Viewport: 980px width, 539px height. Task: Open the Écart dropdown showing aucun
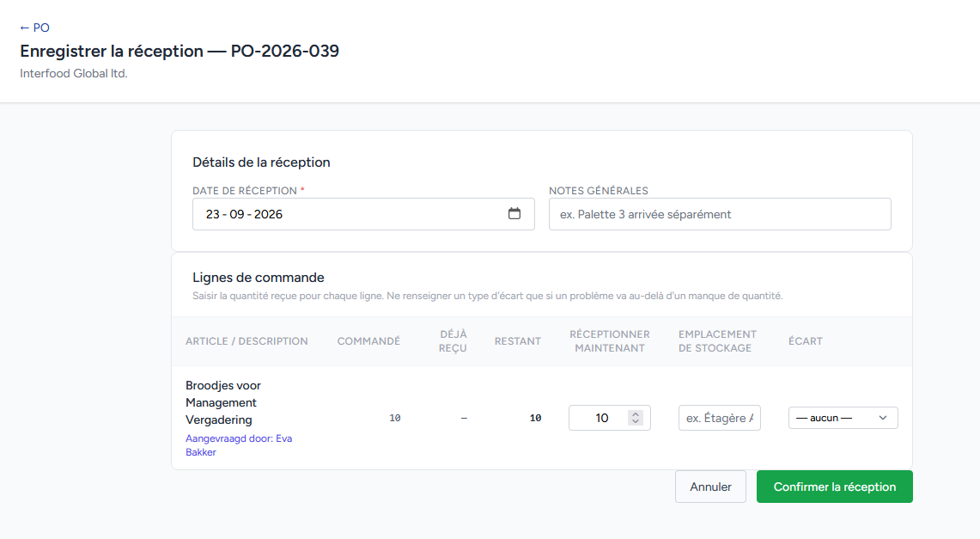(843, 418)
